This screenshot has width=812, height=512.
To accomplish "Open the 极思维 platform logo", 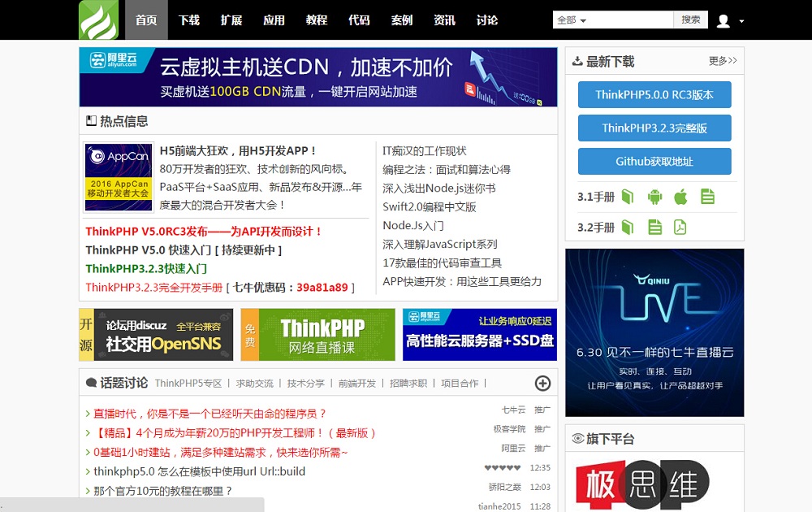I will 642,485.
